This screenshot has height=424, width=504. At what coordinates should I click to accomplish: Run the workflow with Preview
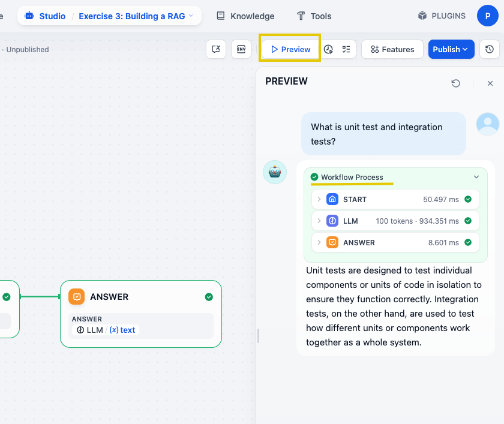290,49
